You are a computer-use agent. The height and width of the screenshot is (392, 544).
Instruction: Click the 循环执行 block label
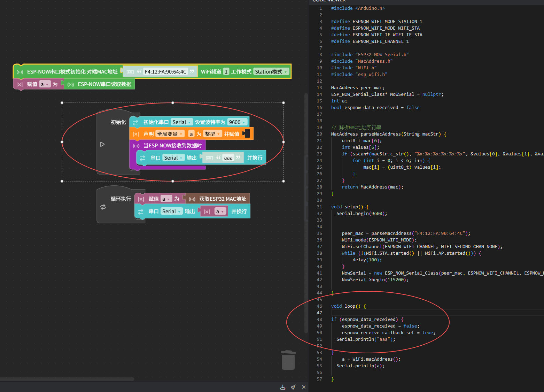point(121,199)
